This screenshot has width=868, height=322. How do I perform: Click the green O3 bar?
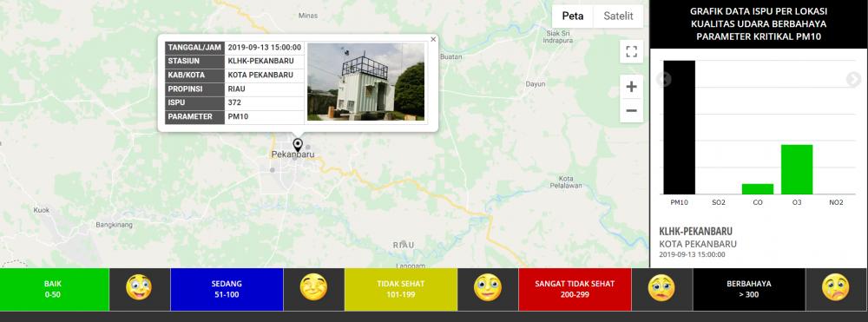click(797, 169)
